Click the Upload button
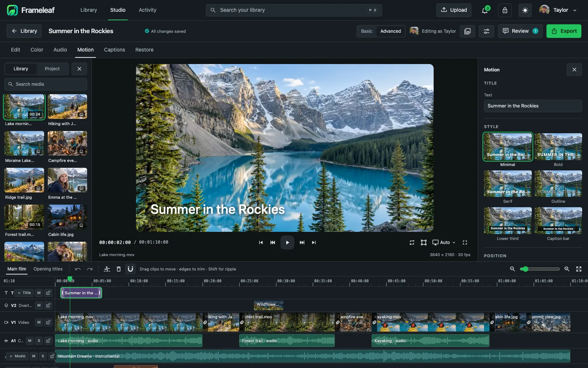 pos(454,10)
